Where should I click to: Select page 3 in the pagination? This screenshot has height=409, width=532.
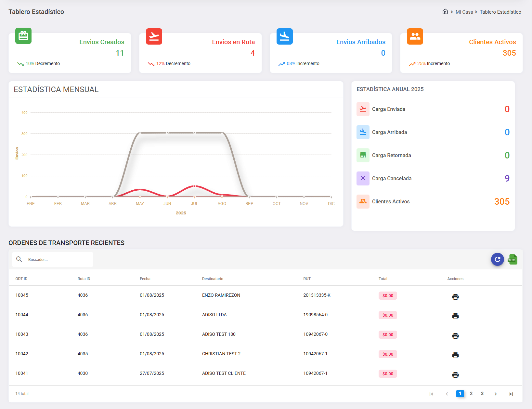click(x=482, y=393)
